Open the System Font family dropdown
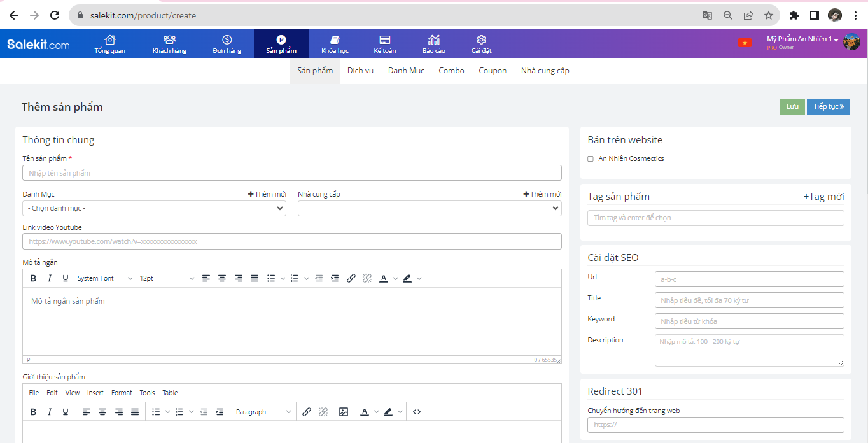The image size is (868, 443). point(105,278)
